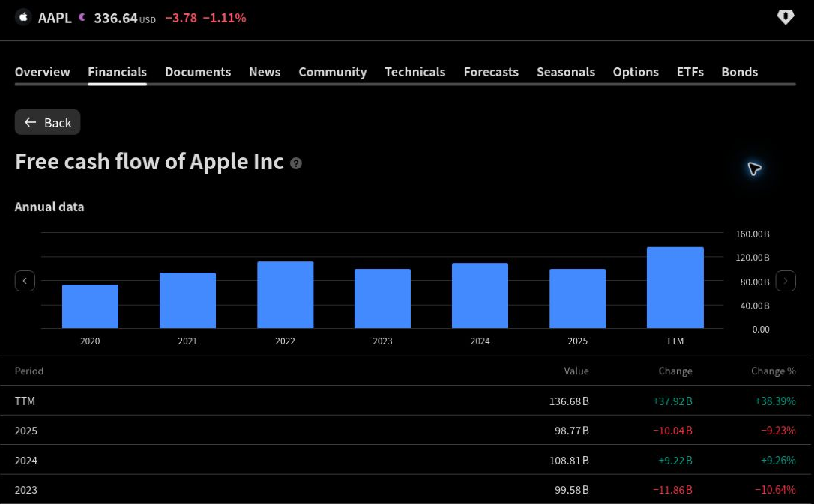This screenshot has height=504, width=814.
Task: Select the Financials tab
Action: click(x=118, y=72)
